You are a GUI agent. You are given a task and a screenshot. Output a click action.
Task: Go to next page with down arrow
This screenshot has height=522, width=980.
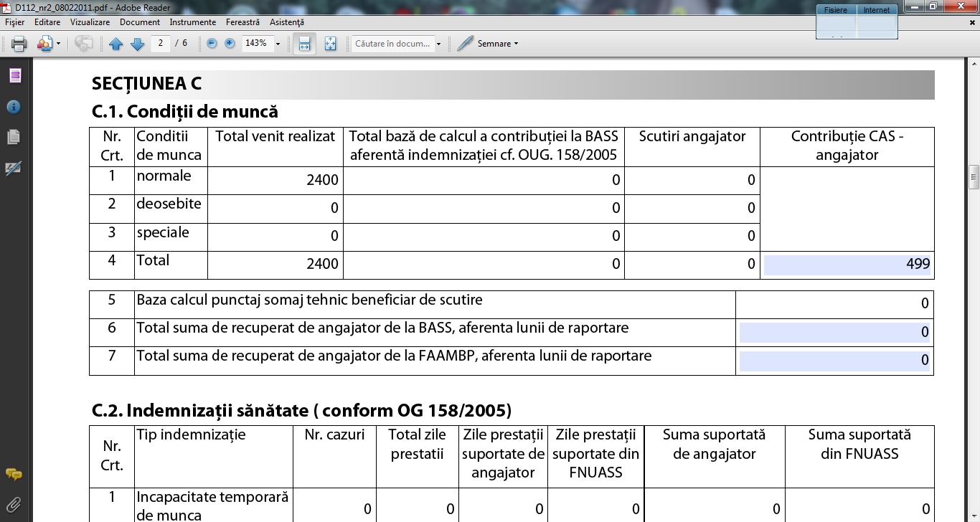[x=138, y=44]
